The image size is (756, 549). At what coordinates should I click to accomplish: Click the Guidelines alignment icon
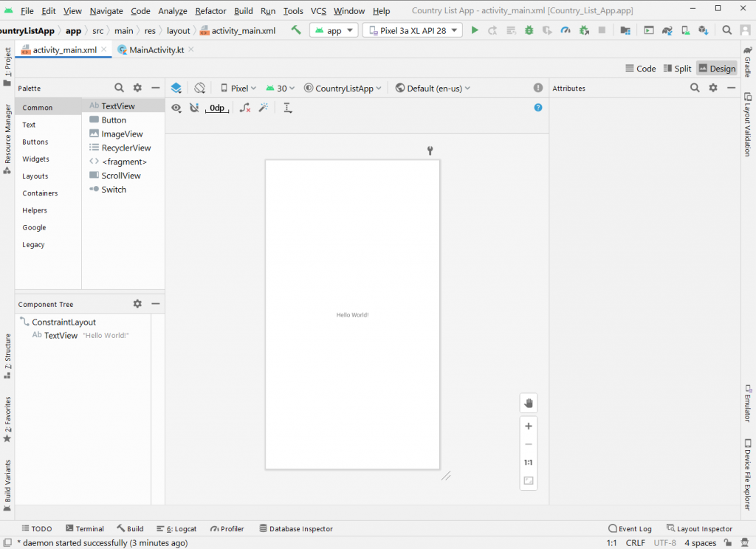(288, 108)
